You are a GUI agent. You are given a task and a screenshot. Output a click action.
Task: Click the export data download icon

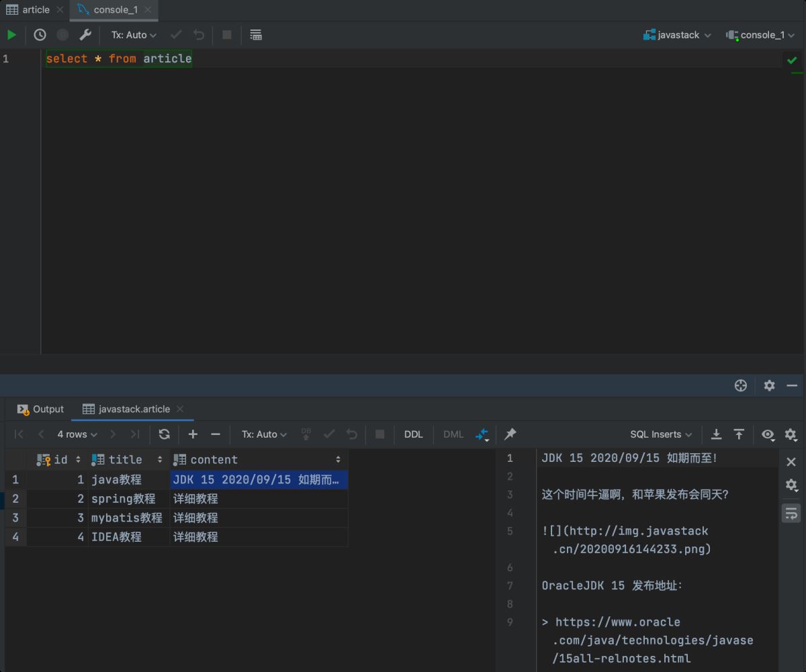pos(716,434)
